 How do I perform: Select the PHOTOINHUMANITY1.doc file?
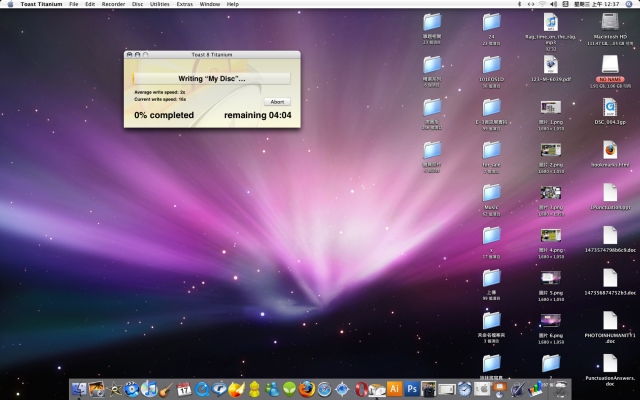coord(610,321)
